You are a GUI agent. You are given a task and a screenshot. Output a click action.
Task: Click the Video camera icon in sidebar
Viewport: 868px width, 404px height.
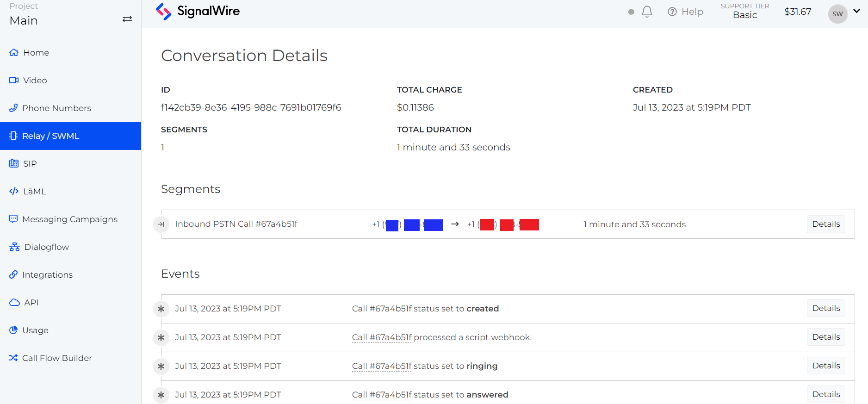[14, 81]
